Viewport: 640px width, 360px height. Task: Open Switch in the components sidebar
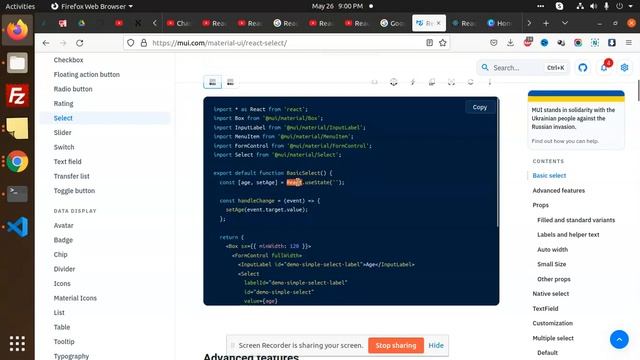click(x=64, y=147)
